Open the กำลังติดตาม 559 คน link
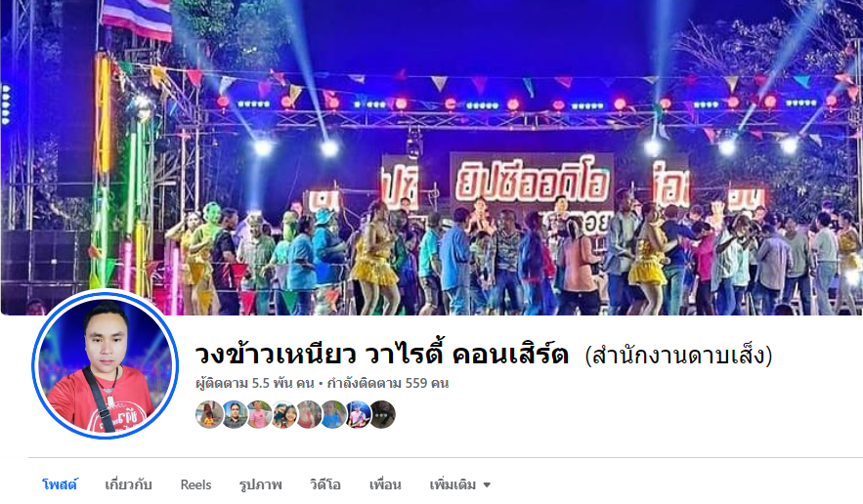The height and width of the screenshot is (504, 863). (x=388, y=383)
